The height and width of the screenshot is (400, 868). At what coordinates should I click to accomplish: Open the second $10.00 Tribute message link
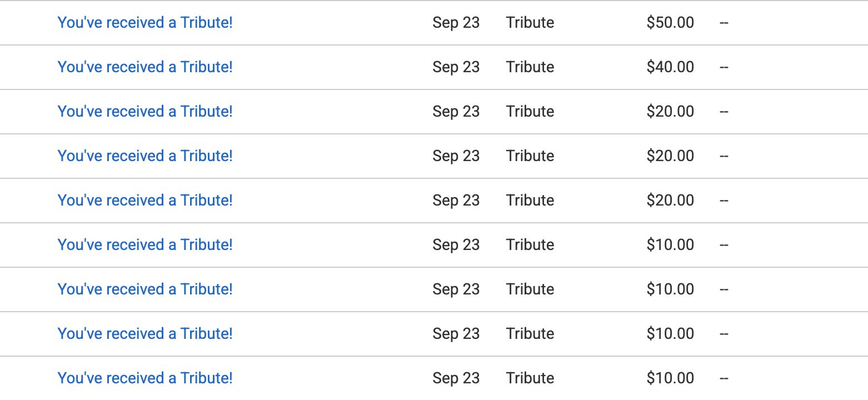[145, 289]
